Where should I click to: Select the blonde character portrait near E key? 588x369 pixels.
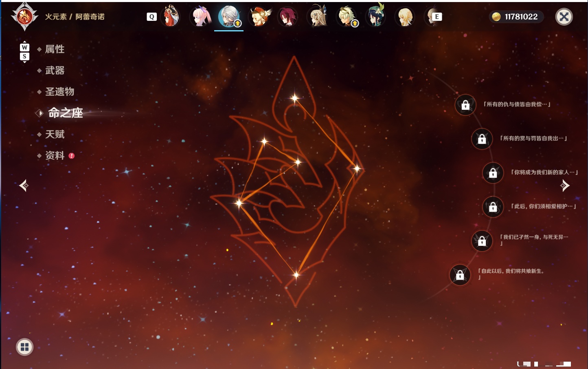pos(405,17)
